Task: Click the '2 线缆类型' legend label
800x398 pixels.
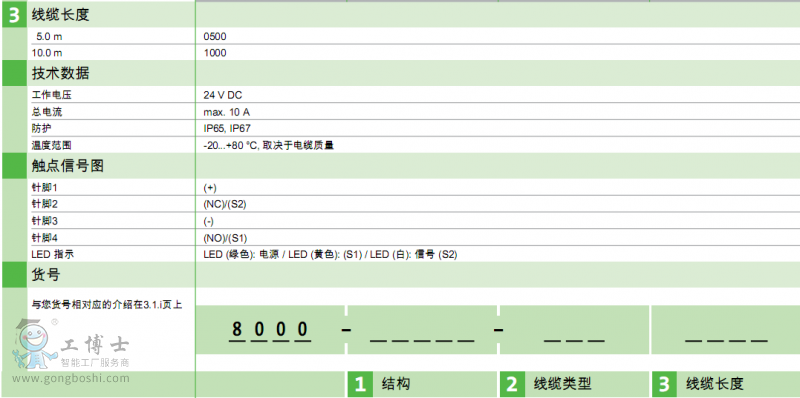Action: tap(546, 384)
